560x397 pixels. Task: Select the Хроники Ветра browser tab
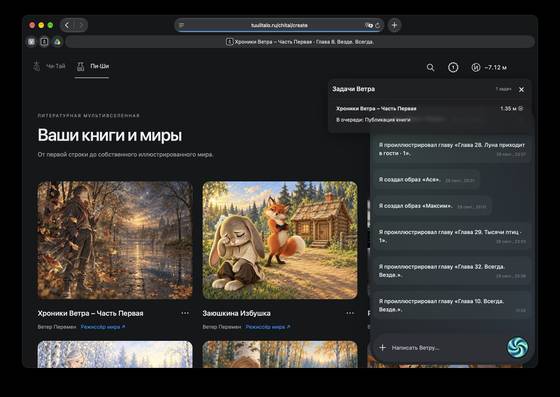click(x=300, y=42)
